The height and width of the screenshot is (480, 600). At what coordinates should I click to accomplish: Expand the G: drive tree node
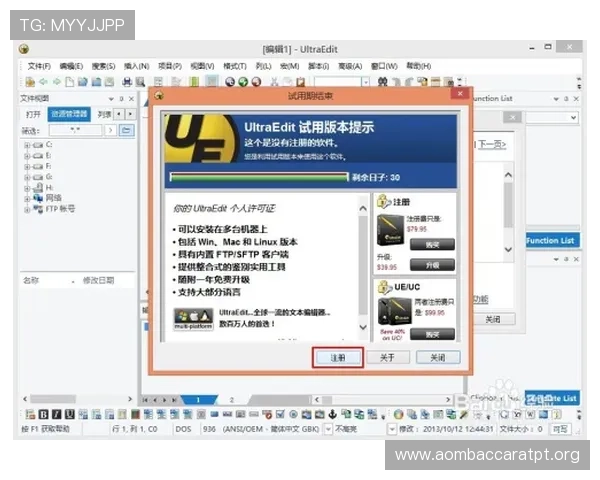point(27,177)
